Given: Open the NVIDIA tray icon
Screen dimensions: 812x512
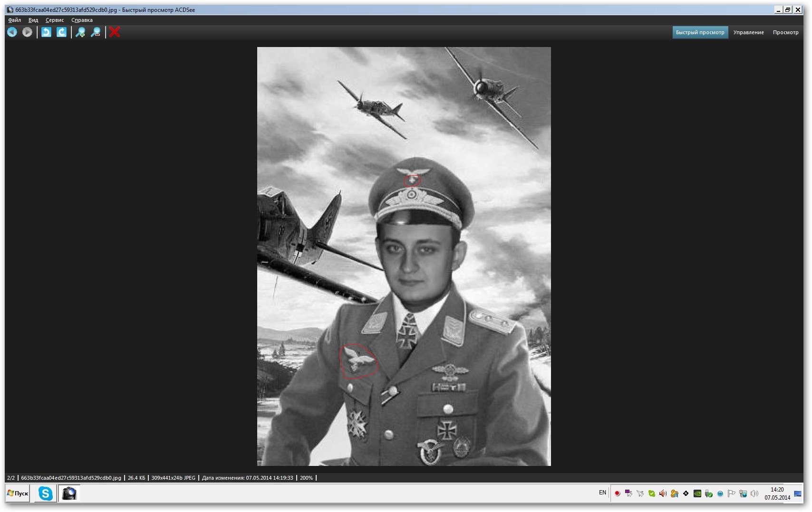Looking at the screenshot, I should click(697, 493).
